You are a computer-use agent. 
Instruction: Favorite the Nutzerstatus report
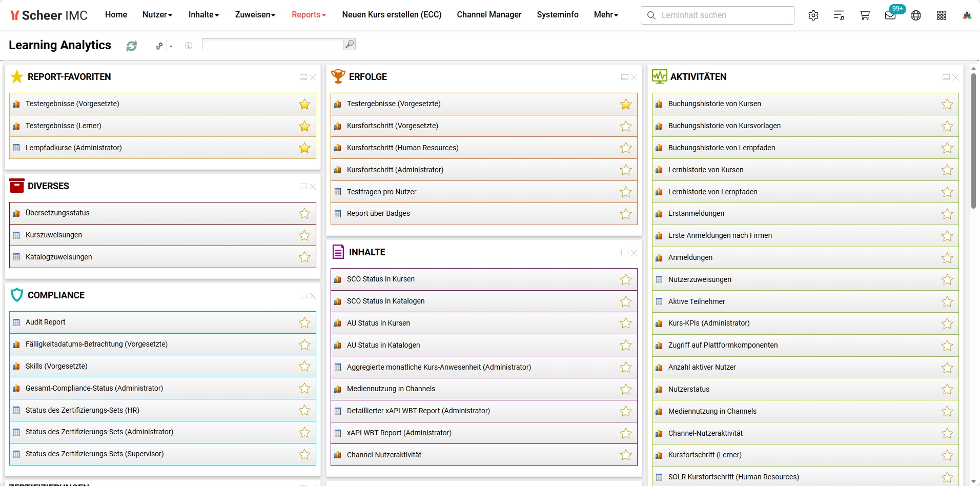click(947, 390)
